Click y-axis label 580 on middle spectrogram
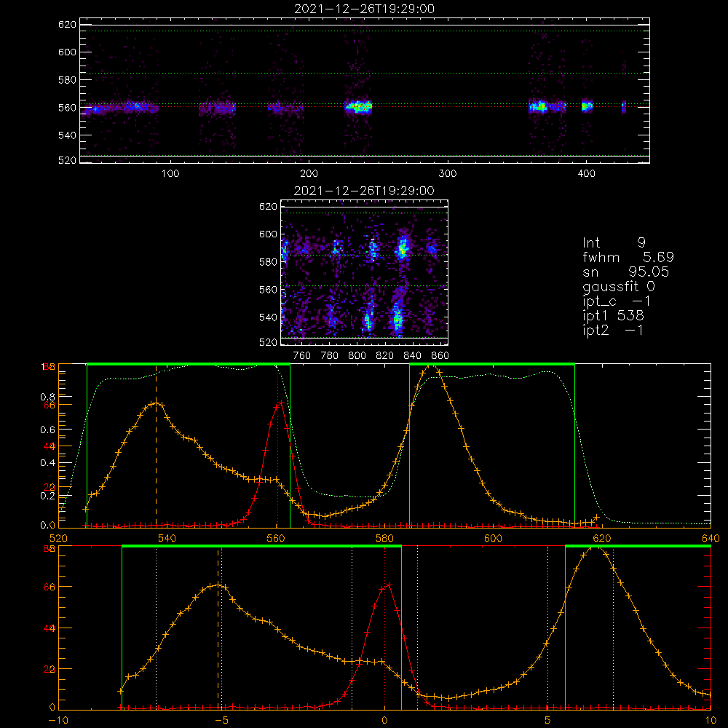Screen dimensions: 728x728 tap(268, 262)
